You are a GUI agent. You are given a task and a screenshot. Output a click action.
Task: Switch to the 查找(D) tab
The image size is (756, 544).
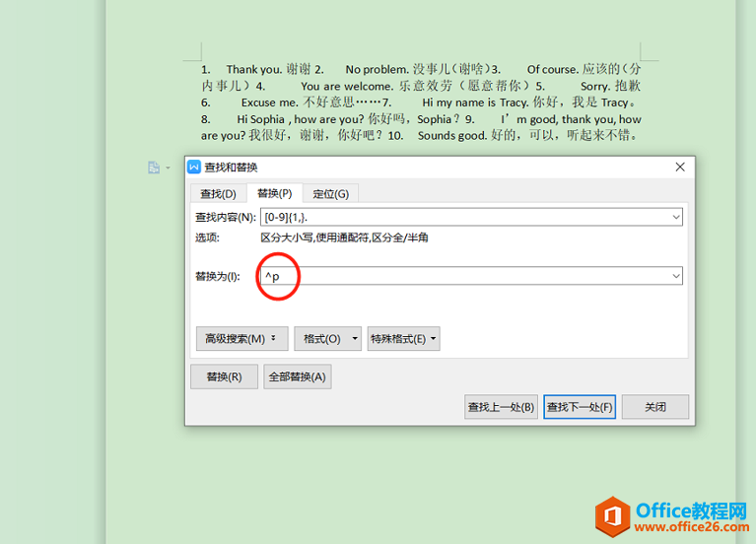[218, 194]
